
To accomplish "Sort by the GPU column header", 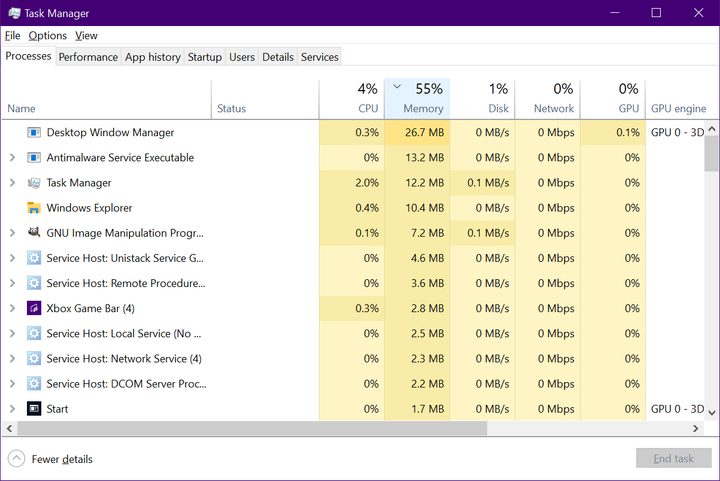I will (x=613, y=100).
